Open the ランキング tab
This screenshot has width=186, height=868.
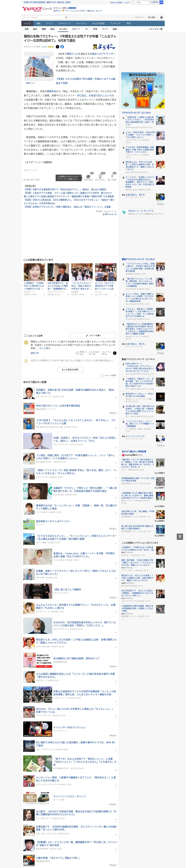coord(115,24)
